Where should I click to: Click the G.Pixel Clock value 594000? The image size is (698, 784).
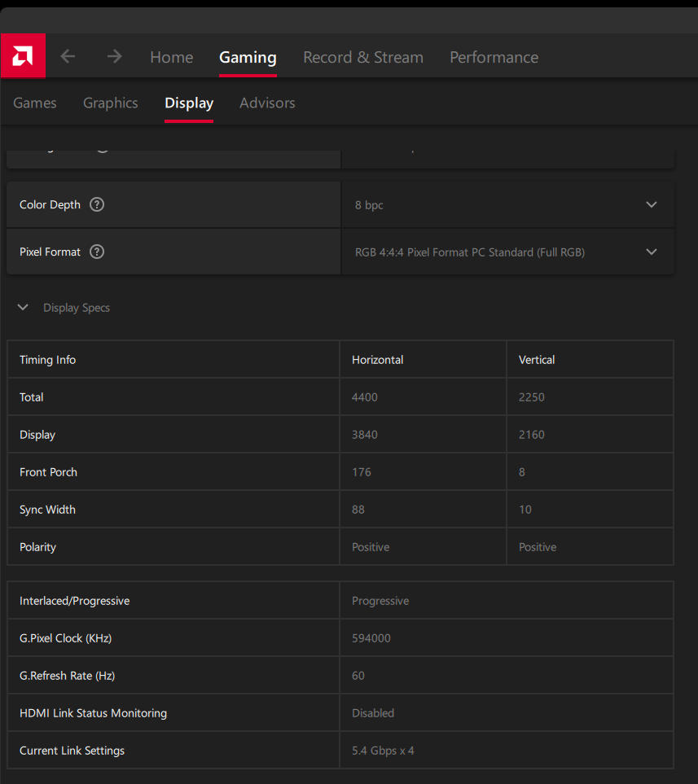(x=371, y=638)
